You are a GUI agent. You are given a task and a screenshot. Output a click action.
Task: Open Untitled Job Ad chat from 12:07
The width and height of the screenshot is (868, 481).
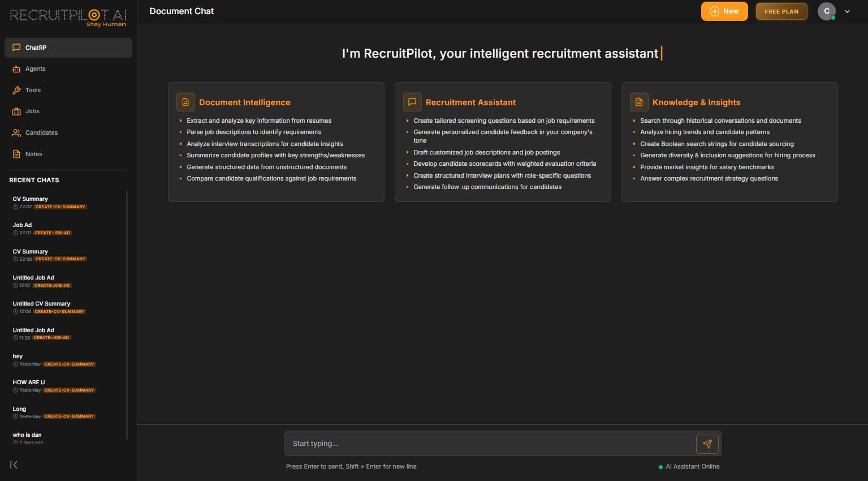(67, 281)
